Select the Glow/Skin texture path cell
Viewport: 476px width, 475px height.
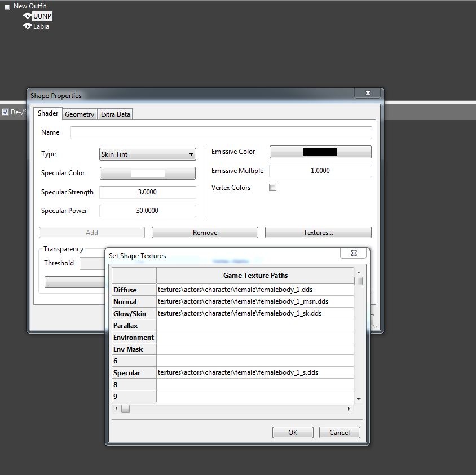coord(255,313)
